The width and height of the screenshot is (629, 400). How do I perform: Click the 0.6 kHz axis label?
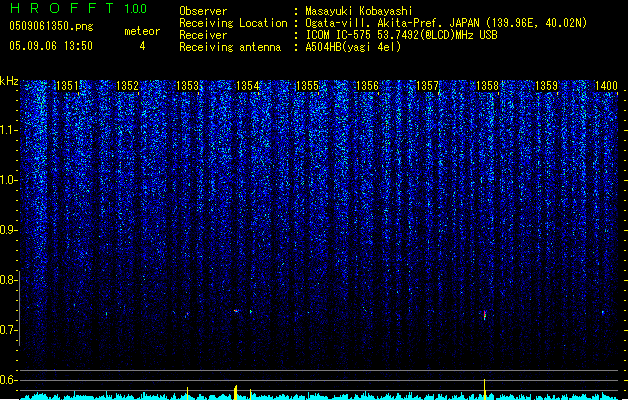(x=9, y=380)
